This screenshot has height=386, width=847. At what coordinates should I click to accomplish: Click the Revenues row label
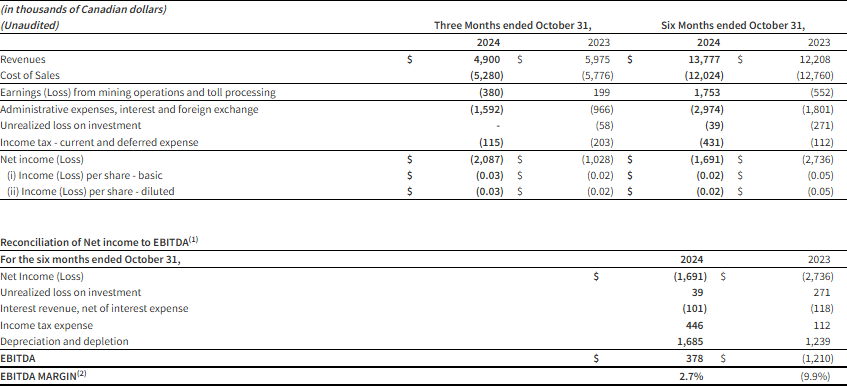[23, 59]
